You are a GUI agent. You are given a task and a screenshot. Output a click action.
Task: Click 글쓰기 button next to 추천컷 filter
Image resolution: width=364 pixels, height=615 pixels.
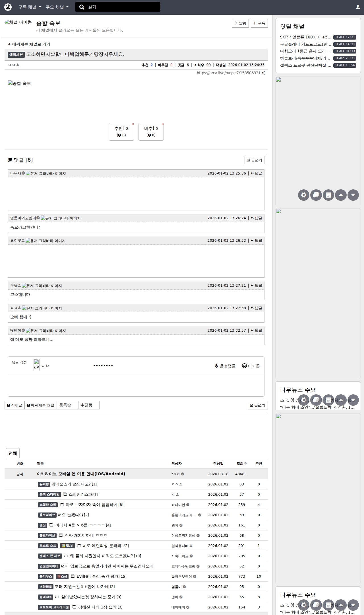point(258,405)
